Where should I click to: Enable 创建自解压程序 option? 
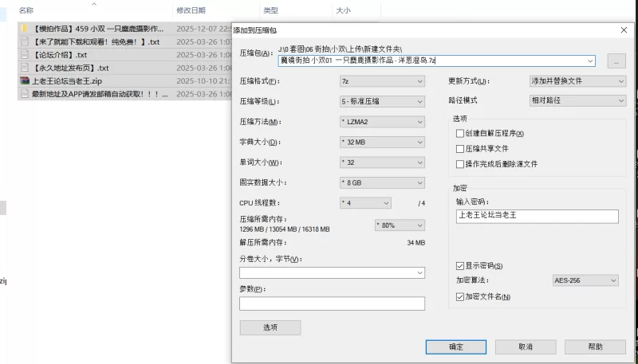click(460, 133)
